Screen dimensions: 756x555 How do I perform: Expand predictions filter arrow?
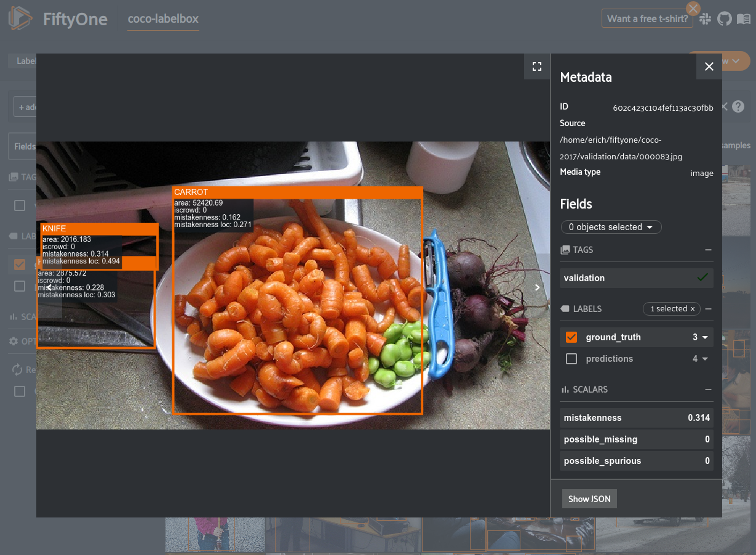pos(705,359)
